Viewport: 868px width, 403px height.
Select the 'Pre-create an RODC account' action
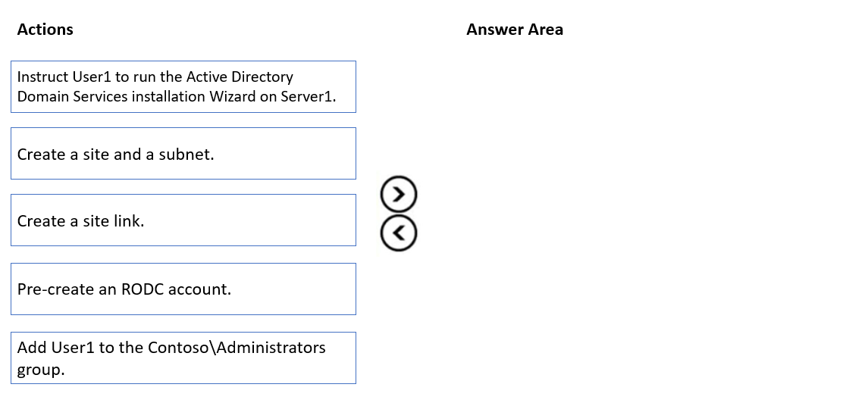tap(183, 289)
